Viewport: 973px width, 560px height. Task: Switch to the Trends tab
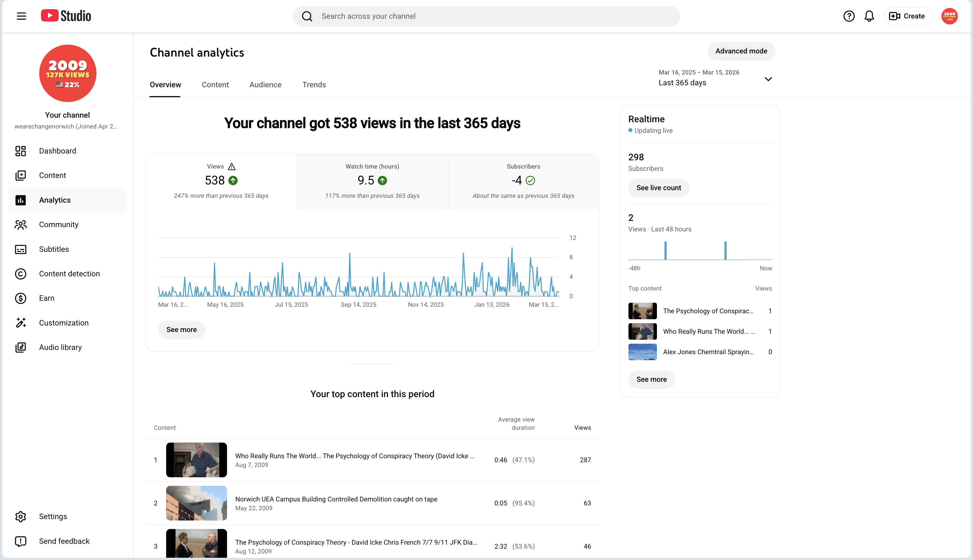point(314,85)
